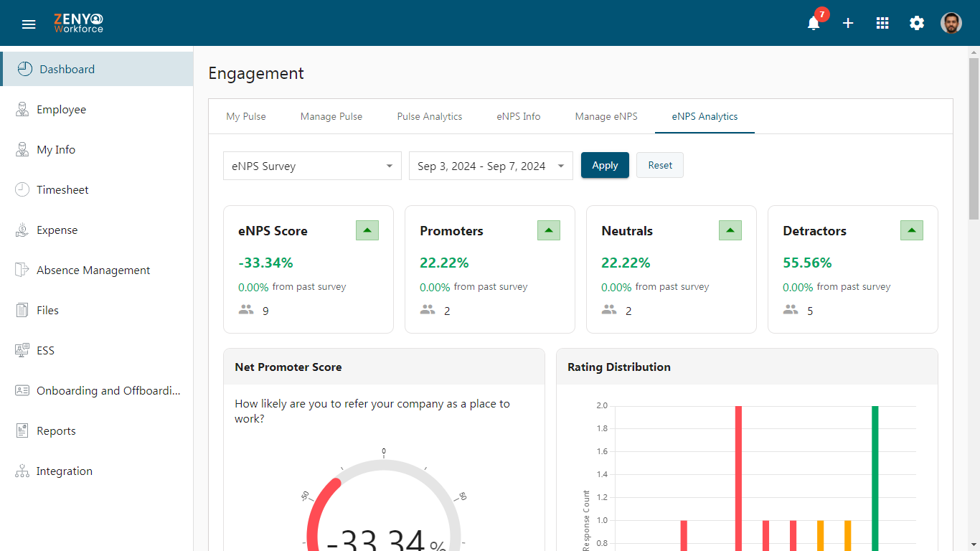The image size is (980, 551).
Task: Click the Reports sidebar icon
Action: pos(22,430)
